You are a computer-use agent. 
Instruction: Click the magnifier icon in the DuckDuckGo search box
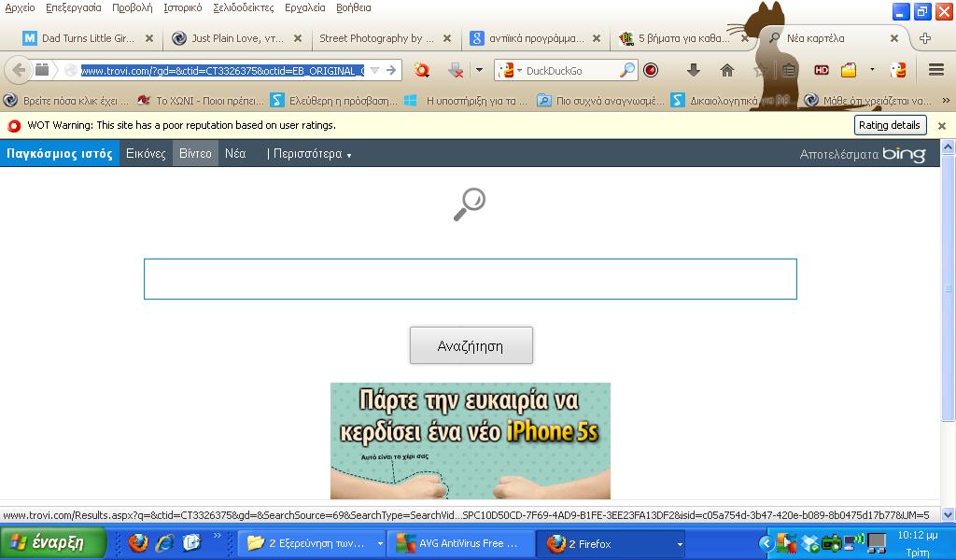point(626,70)
